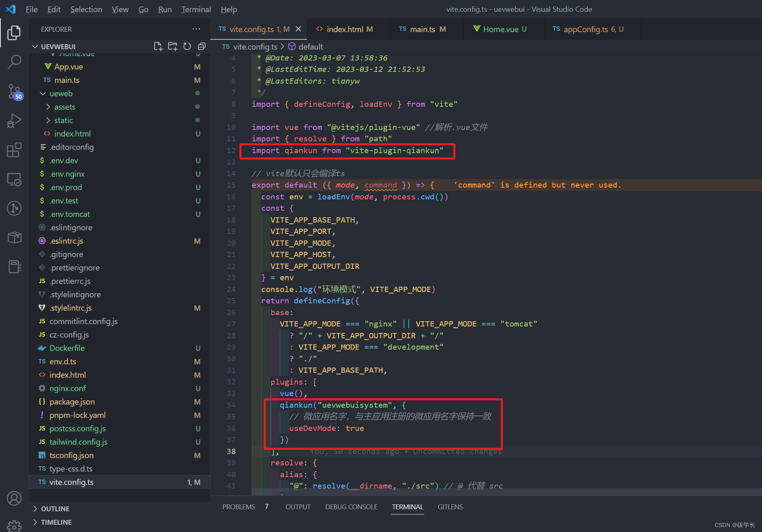Open index.html under ueweb folder
762x532 pixels.
(x=119, y=134)
